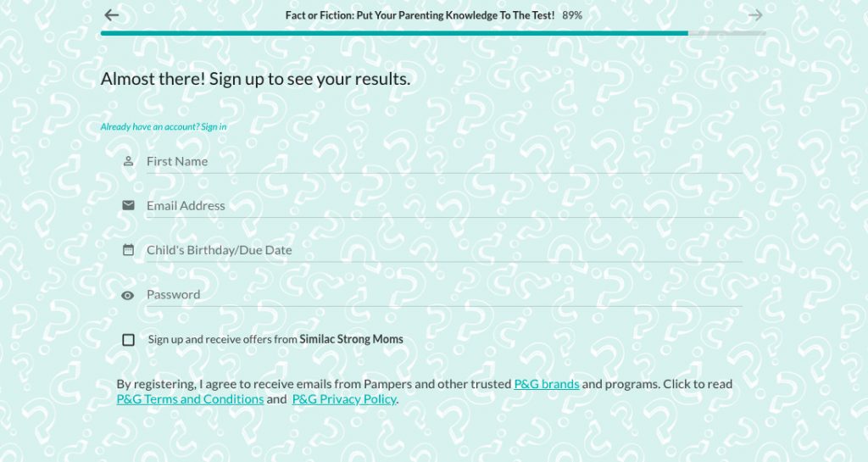The image size is (868, 462).
Task: Click the "Fact or Fiction" quiz title
Action: point(420,15)
